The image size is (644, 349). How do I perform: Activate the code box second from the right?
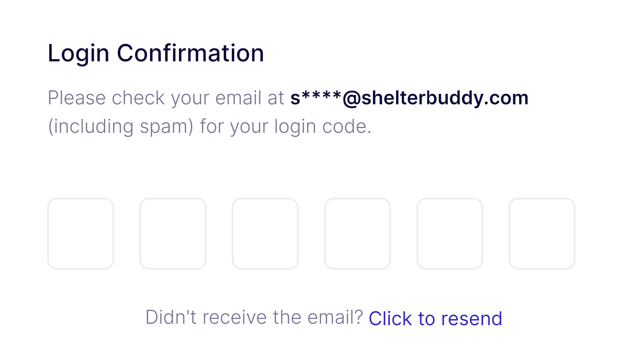coord(449,234)
